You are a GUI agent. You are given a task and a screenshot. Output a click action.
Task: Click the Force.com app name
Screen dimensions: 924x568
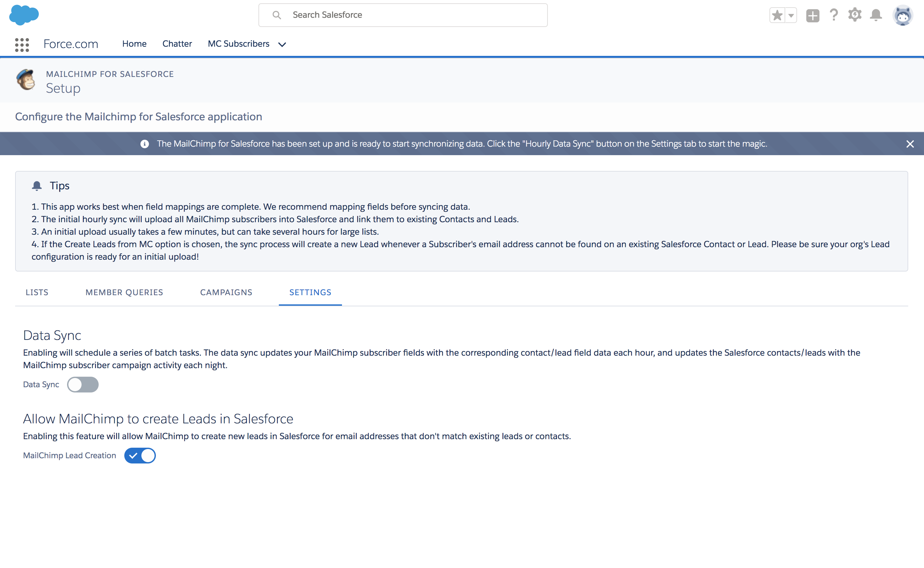point(71,44)
